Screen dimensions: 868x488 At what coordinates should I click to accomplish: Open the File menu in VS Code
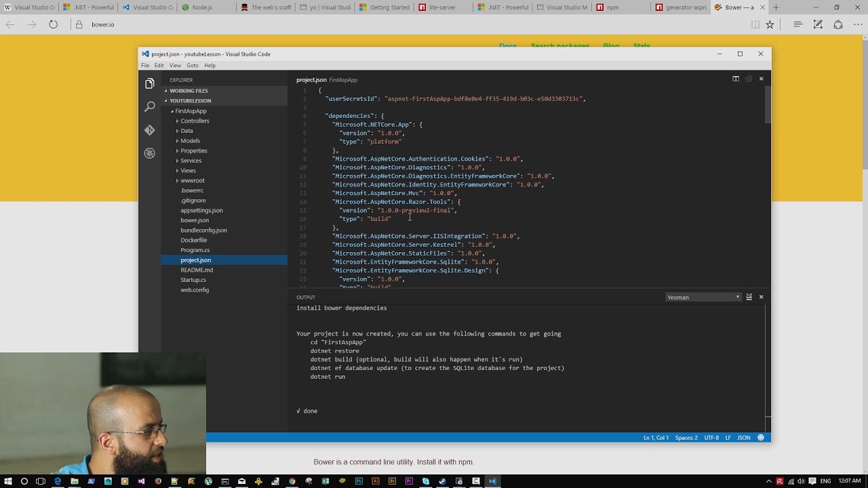click(x=145, y=66)
